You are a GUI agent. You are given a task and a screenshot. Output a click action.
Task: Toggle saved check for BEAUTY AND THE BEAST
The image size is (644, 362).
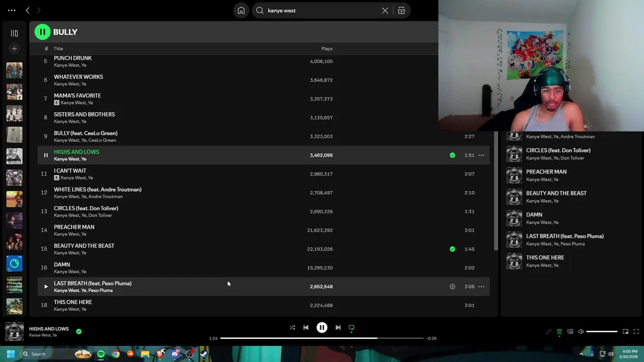[452, 249]
